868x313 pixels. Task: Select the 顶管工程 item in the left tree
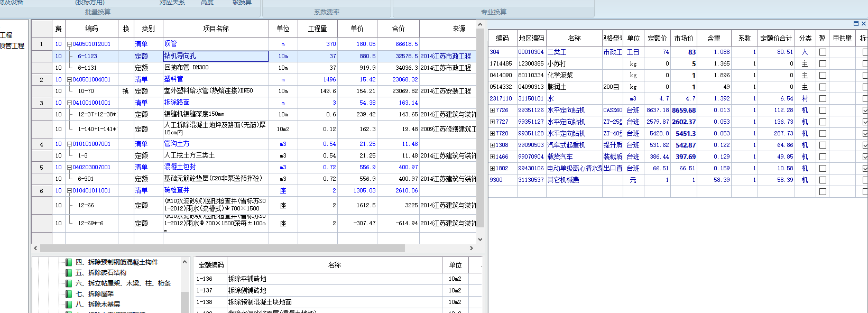click(12, 46)
